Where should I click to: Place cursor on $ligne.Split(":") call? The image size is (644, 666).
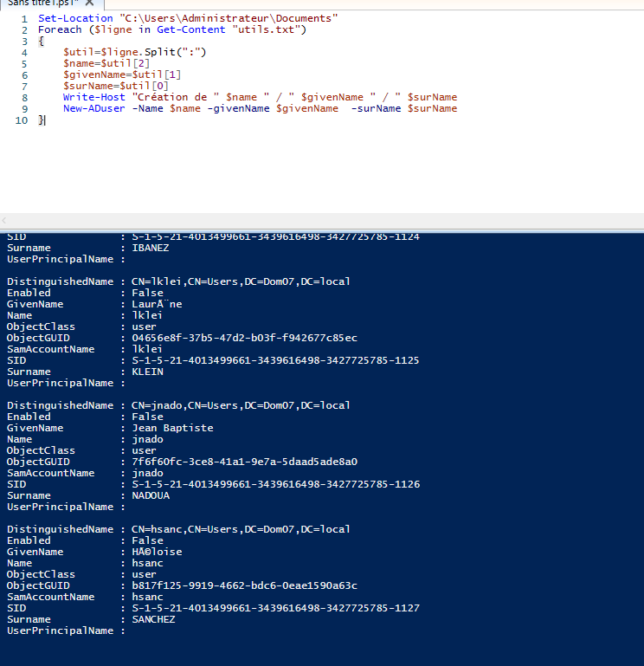154,52
